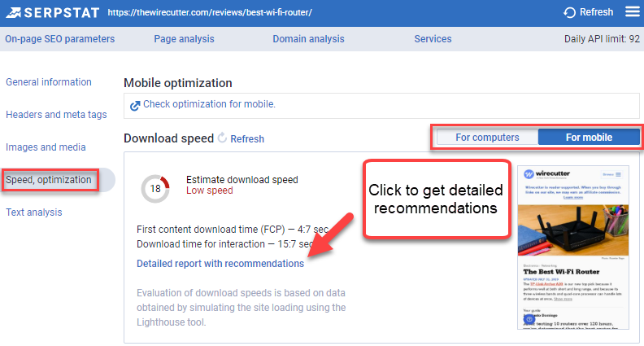The width and height of the screenshot is (644, 346).
Task: Click the Serpstat logo
Action: click(50, 12)
